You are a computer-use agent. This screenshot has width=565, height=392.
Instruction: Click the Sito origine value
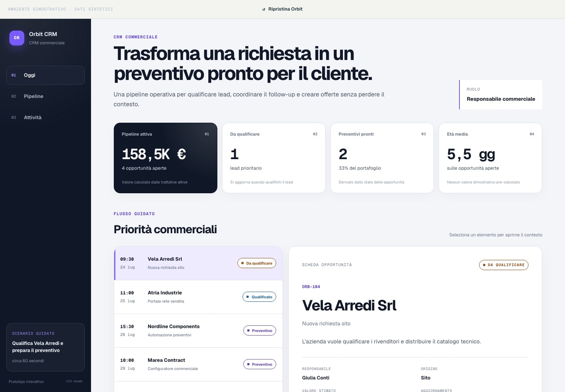(x=426, y=378)
